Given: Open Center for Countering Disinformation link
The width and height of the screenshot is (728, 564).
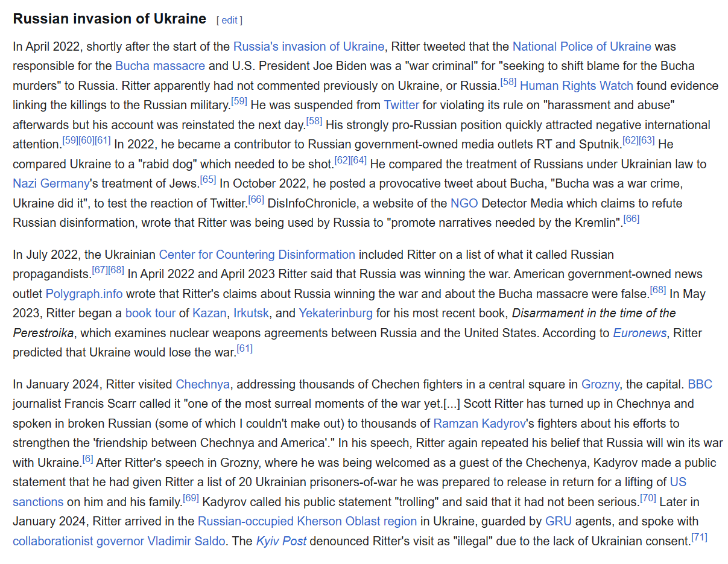Looking at the screenshot, I should click(x=257, y=255).
